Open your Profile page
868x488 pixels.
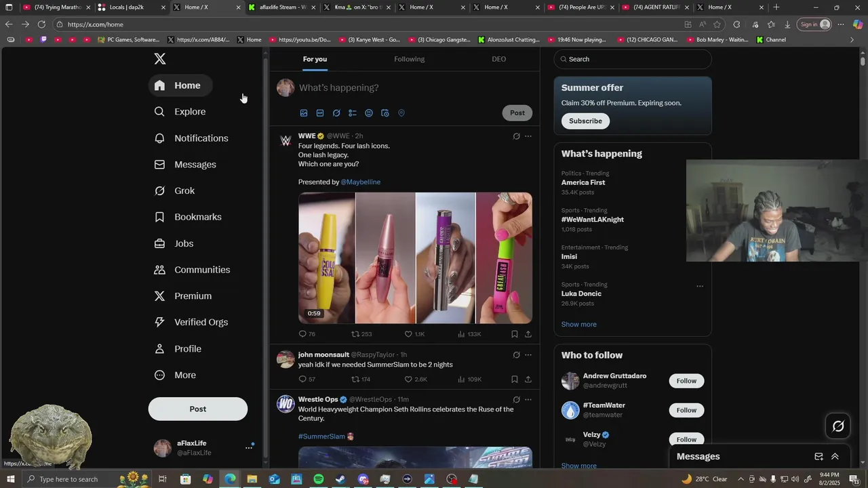[178, 349]
